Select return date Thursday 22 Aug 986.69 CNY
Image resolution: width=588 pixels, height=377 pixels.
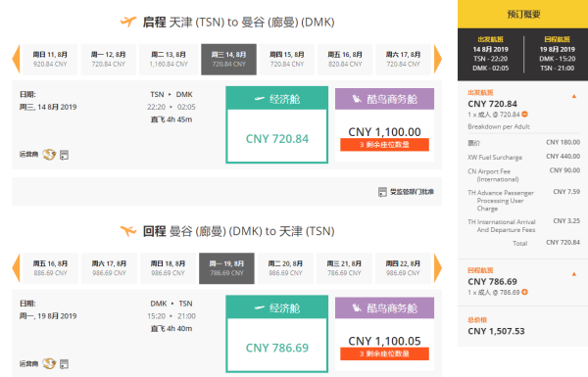(403, 268)
